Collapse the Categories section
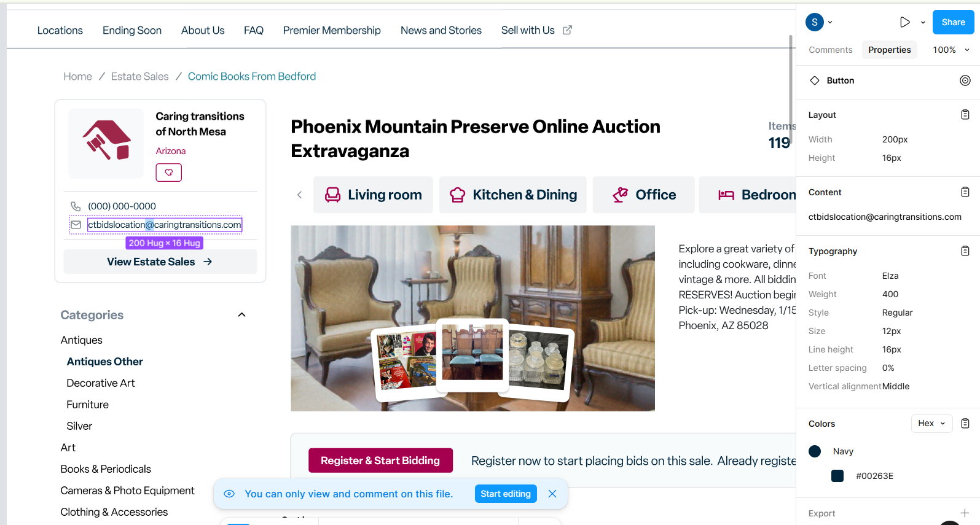 pos(241,315)
